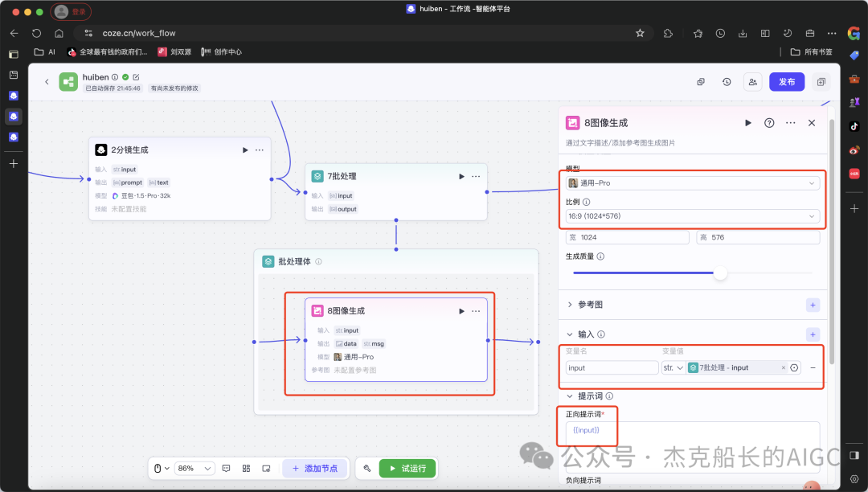Open the side panel three-dot menu
Image resolution: width=868 pixels, height=492 pixels.
click(x=791, y=123)
